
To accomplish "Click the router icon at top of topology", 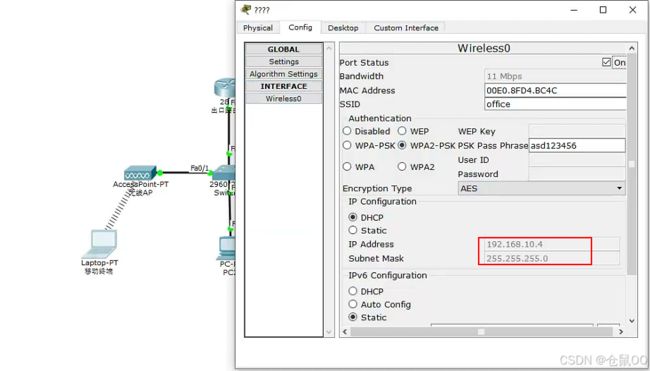I will pos(225,88).
